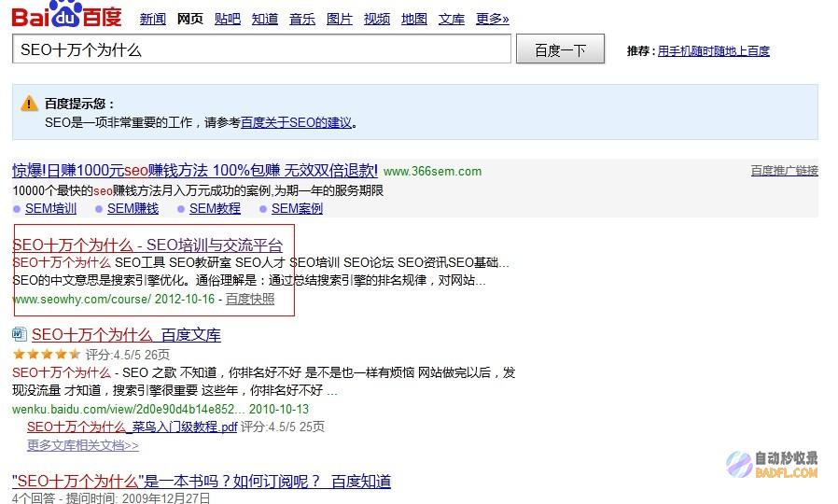Go to the 贴吧 section
This screenshot has width=838, height=504.
[228, 19]
